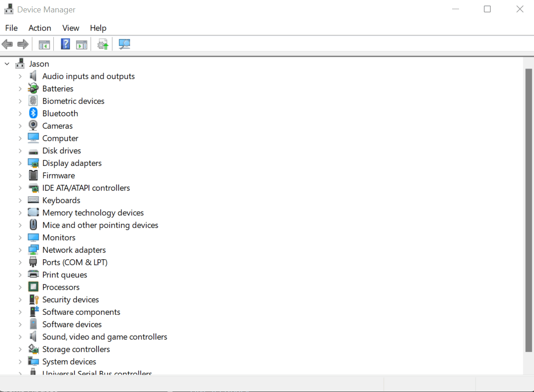The height and width of the screenshot is (392, 534).
Task: Select the Biometric devices label
Action: 73,101
